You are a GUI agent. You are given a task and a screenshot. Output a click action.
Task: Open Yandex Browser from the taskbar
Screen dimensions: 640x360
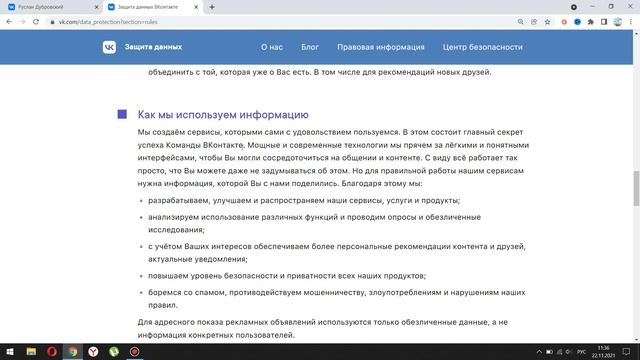(x=93, y=351)
